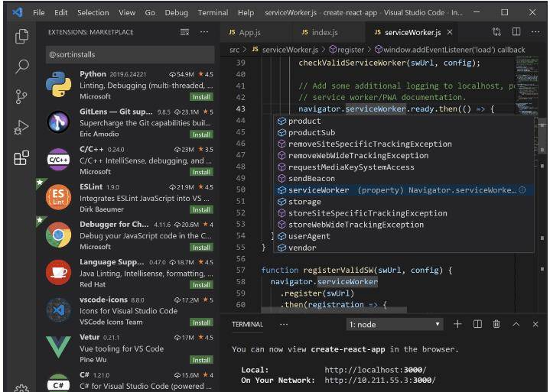Open the Manage gear at activity bar bottom
Viewport: 550px width, 392px height.
click(x=21, y=388)
